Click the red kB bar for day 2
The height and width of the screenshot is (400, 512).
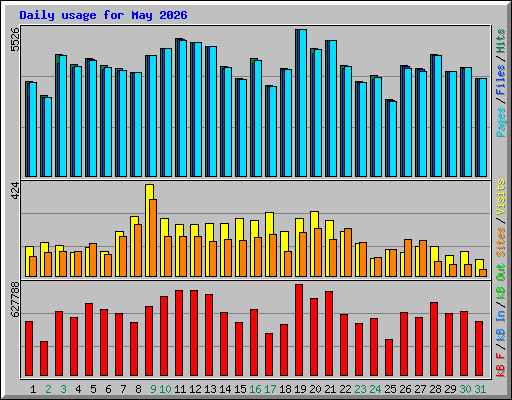pos(44,358)
